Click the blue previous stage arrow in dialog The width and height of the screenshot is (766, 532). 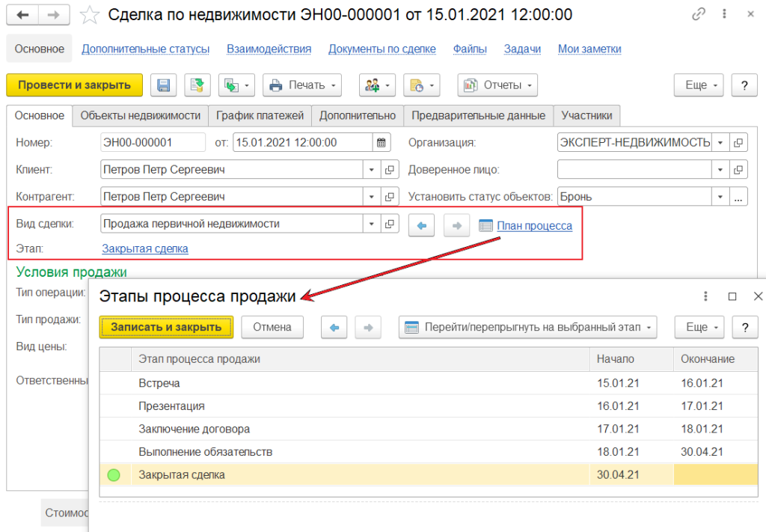pos(334,327)
